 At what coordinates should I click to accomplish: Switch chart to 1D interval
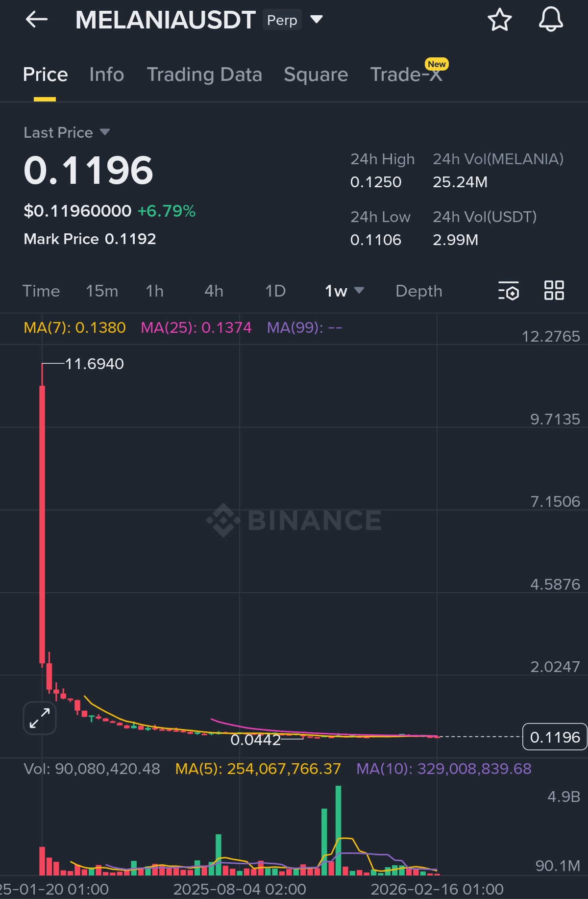275,291
